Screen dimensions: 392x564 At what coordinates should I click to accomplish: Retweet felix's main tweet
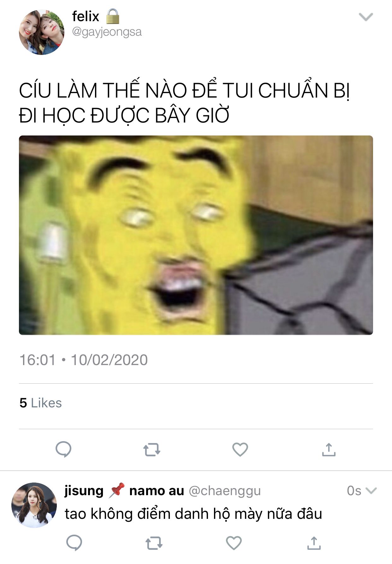(152, 450)
